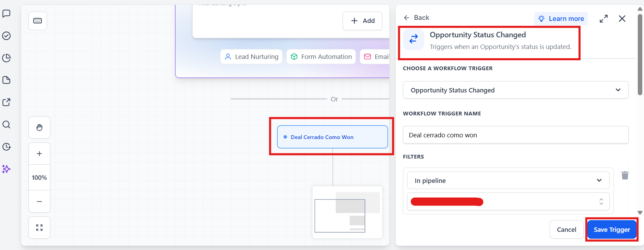Open the workflow trigger dropdown
The width and height of the screenshot is (644, 250).
515,90
